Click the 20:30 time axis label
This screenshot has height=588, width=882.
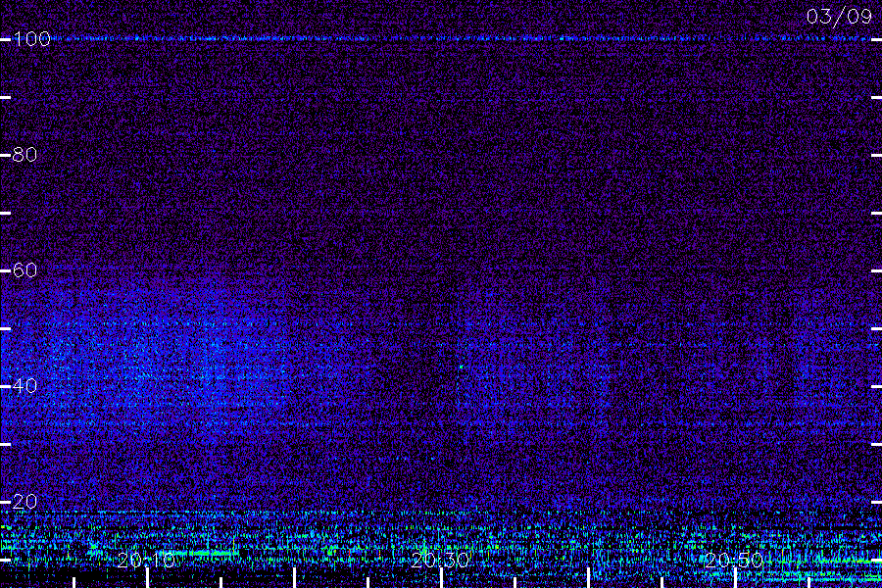[x=440, y=560]
